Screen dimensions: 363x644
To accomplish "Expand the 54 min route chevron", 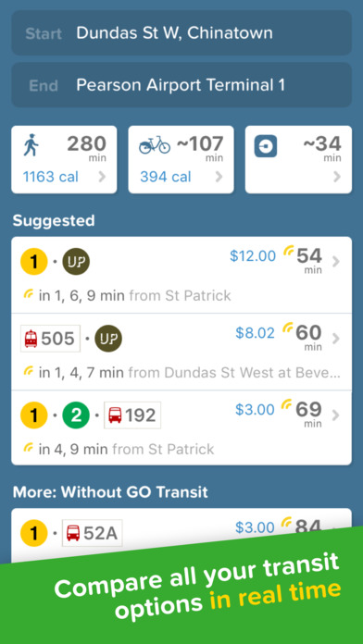I will (336, 262).
